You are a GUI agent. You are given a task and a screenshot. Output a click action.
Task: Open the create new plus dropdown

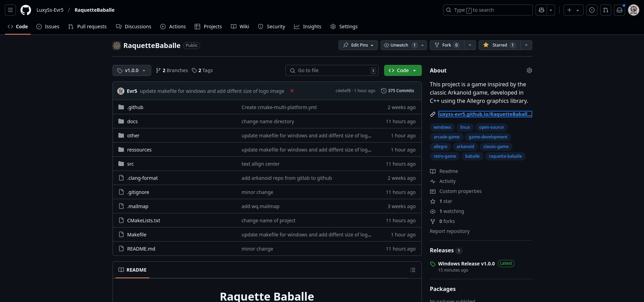tap(573, 10)
